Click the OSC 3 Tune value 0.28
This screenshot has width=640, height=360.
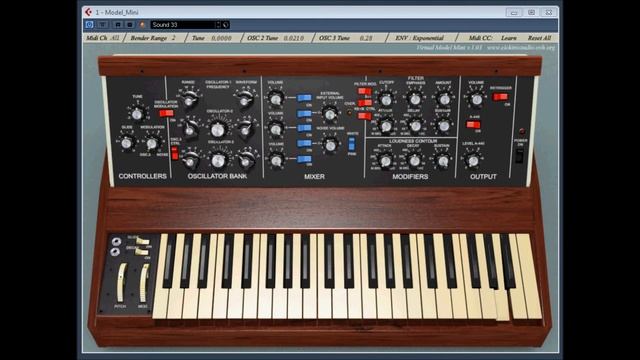point(366,38)
